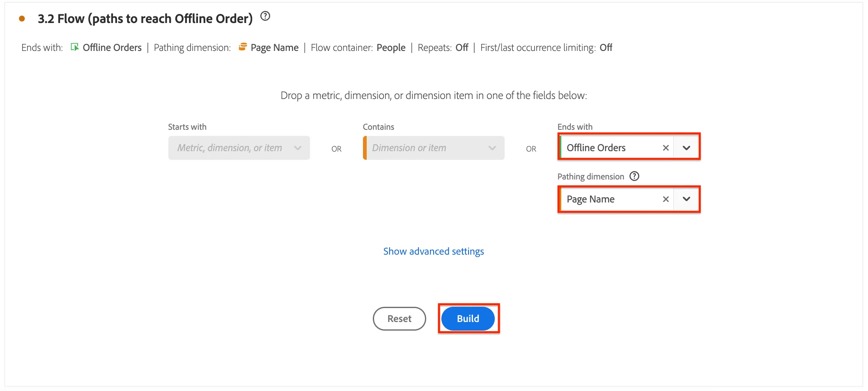
Task: Click the 'Ends with' field label
Action: point(575,127)
